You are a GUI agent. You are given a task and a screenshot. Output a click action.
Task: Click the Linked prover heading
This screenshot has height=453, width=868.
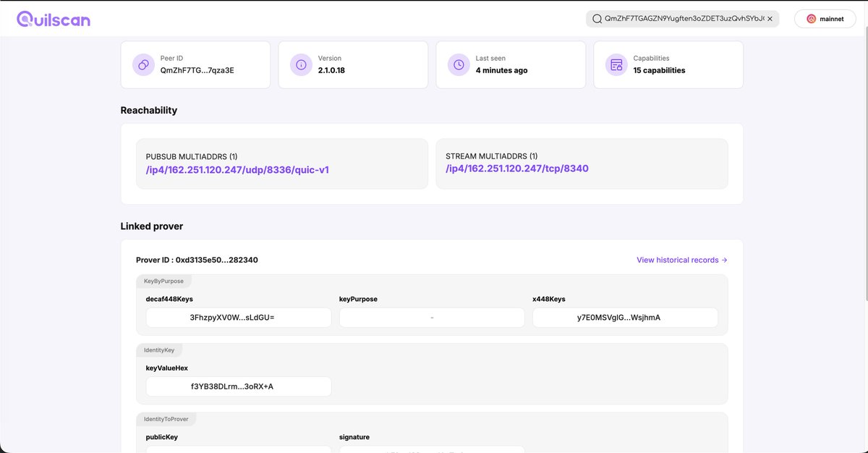point(152,226)
